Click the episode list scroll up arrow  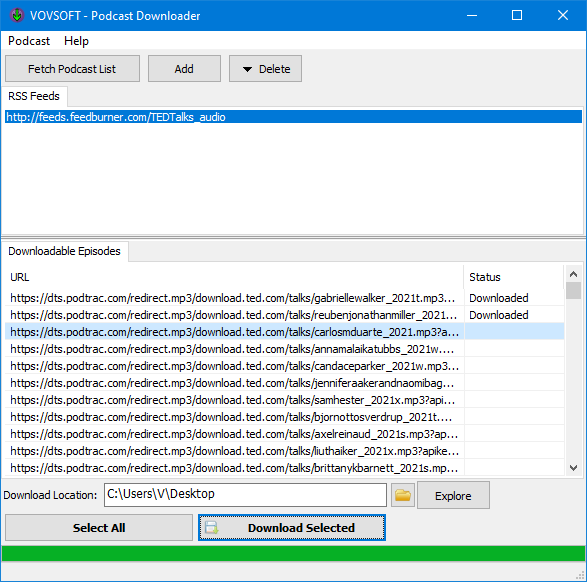click(x=573, y=274)
